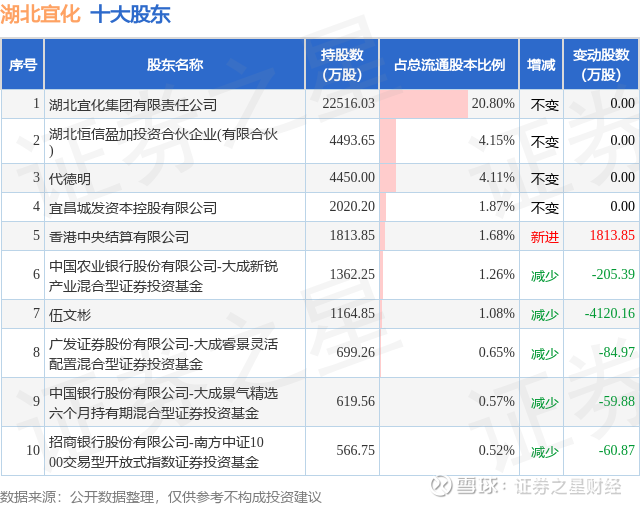
Task: Select the 南方中证1000 fund name
Action: (x=156, y=452)
